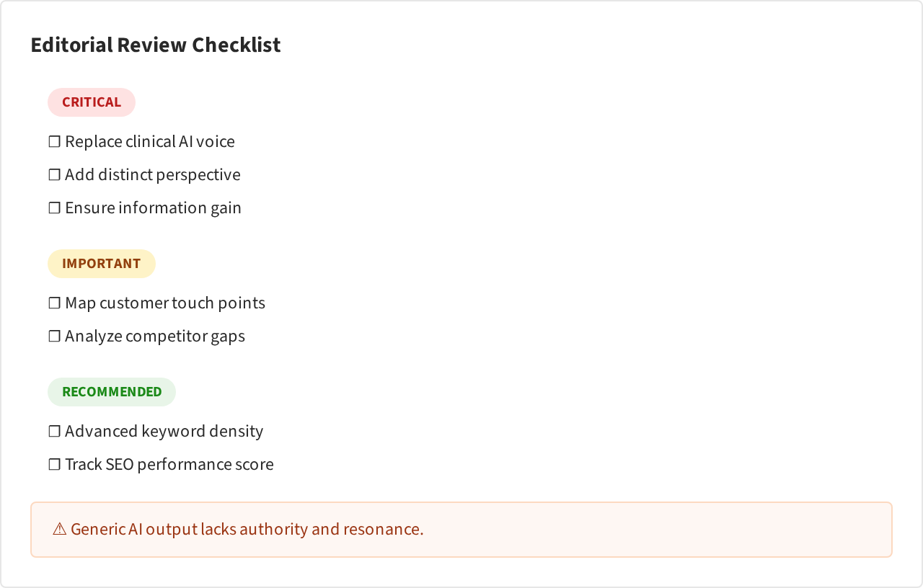Click the 'Ensure information gain' item text
923x588 pixels.
pyautogui.click(x=153, y=208)
